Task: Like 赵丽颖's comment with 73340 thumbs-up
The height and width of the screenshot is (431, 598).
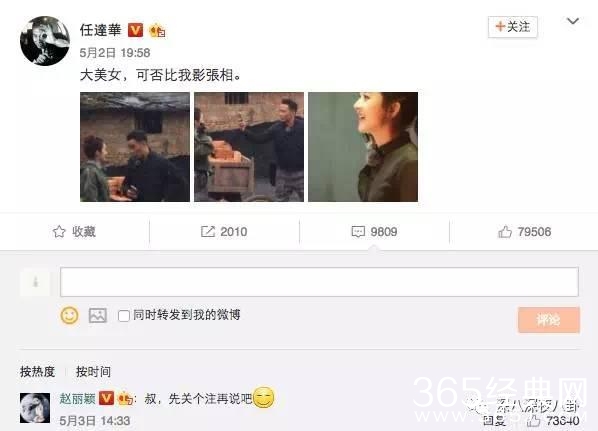Action: click(534, 421)
